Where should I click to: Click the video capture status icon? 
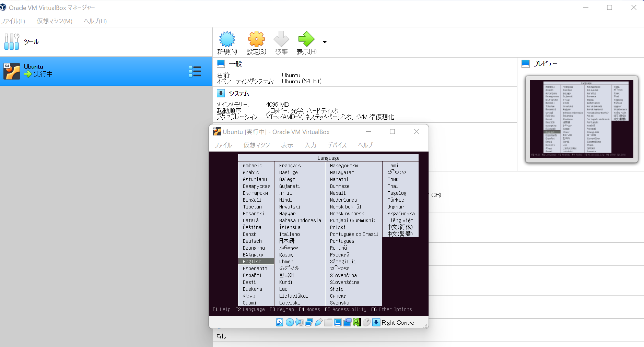point(348,323)
